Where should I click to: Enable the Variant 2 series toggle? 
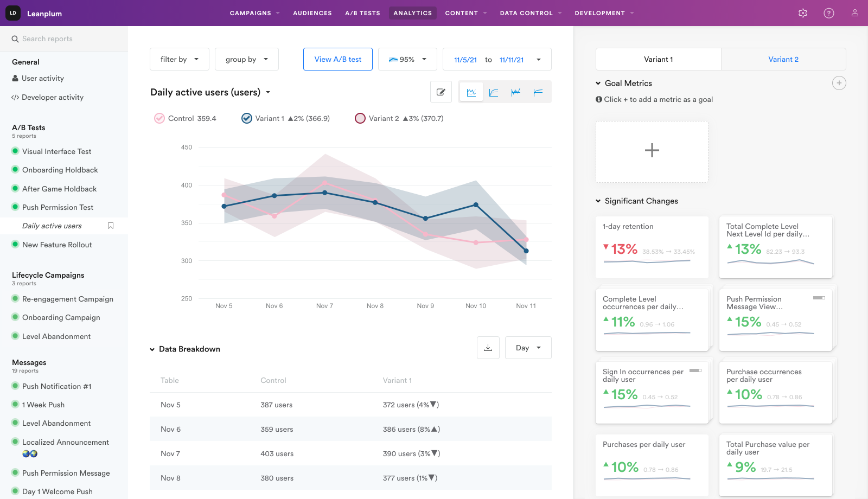[x=360, y=118]
